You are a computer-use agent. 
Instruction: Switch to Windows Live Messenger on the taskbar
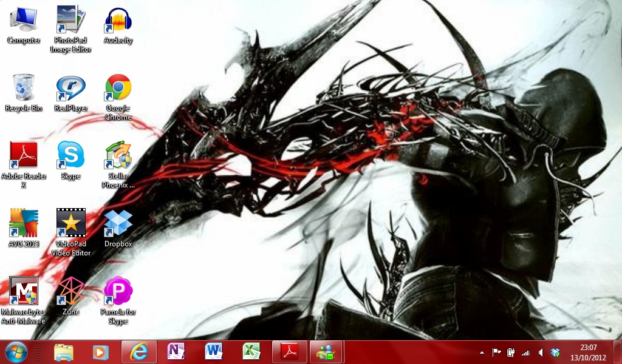click(326, 352)
